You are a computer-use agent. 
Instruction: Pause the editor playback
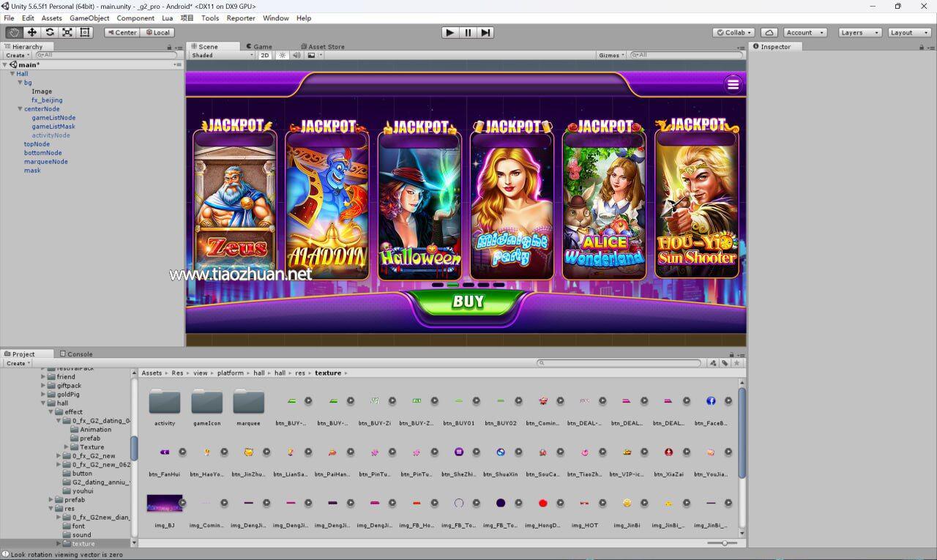(x=468, y=32)
